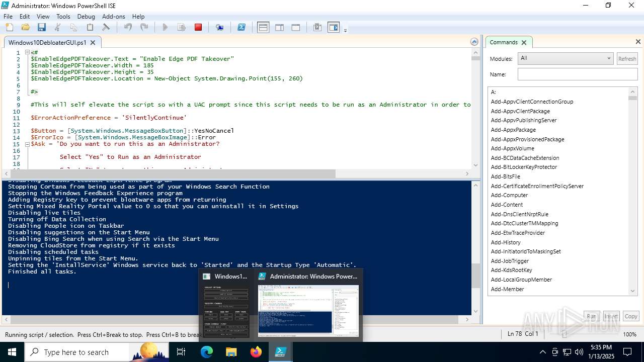Click the Redo arrow icon
The width and height of the screenshot is (644, 362).
coord(144,28)
